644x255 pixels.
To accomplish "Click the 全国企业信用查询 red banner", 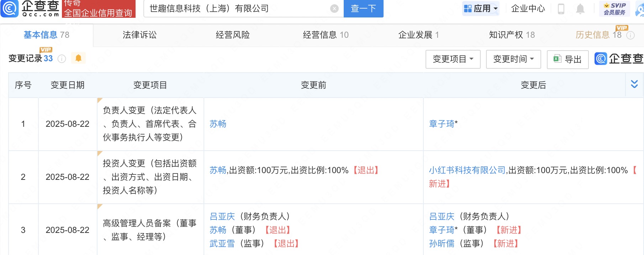I will pos(99,9).
